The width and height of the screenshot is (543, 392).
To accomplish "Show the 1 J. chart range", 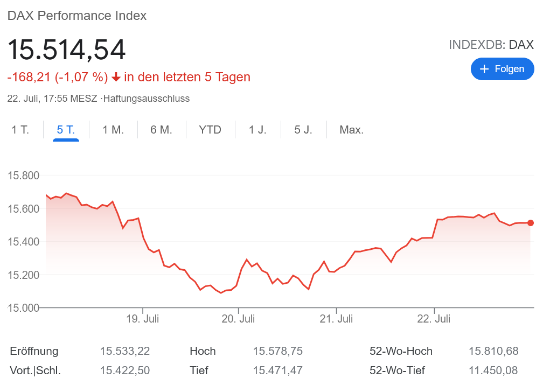I will [257, 130].
